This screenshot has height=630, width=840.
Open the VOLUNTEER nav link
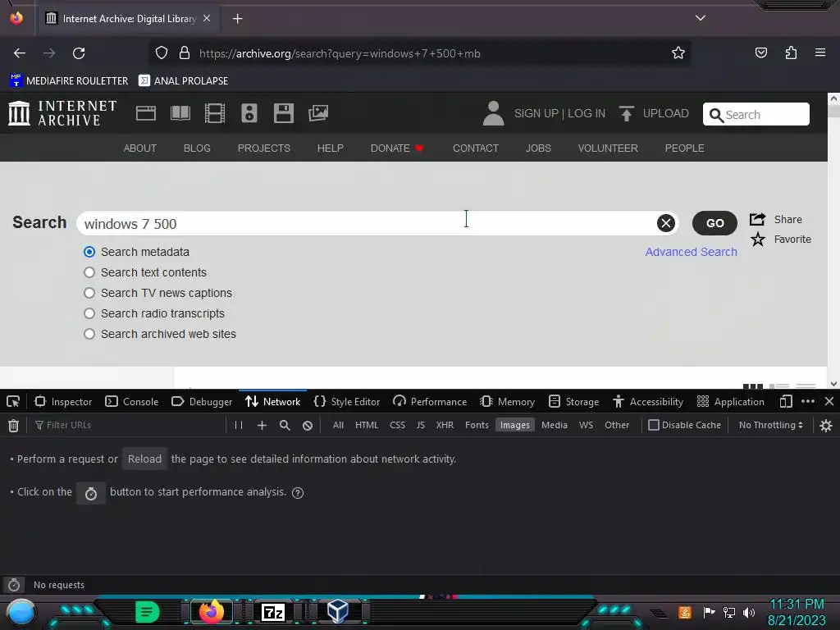tap(608, 148)
